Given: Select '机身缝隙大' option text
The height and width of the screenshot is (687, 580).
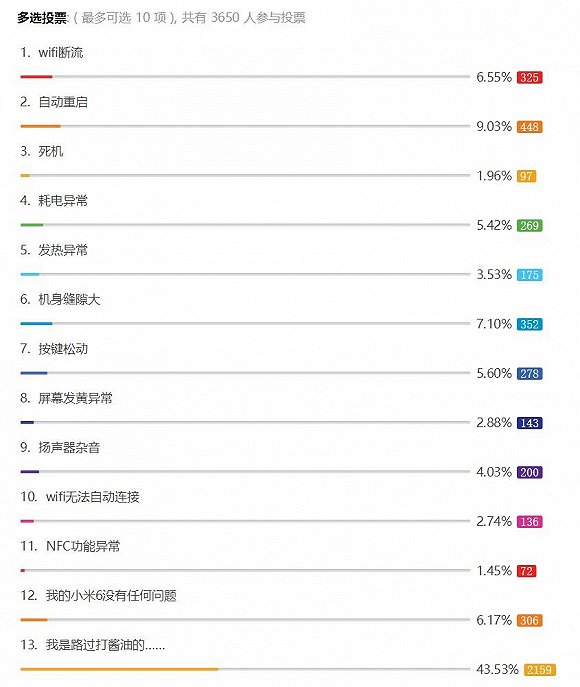Looking at the screenshot, I should (x=69, y=300).
